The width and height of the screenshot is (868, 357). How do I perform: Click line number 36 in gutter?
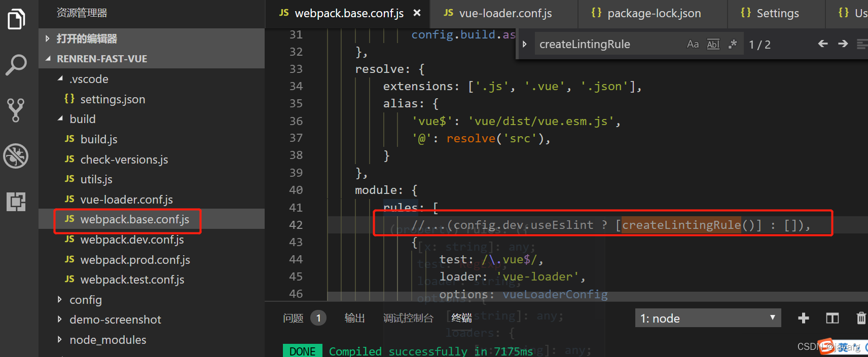(296, 121)
